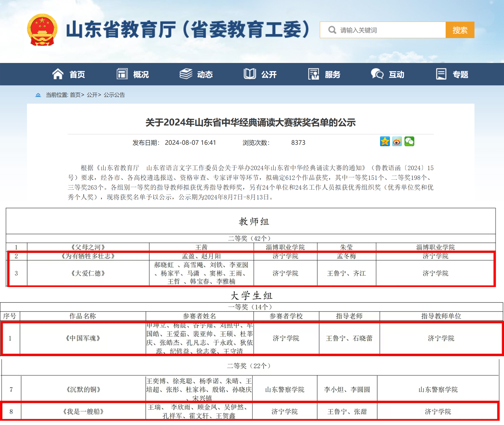Click the small breadcrumb home icon
The image size is (504, 425).
point(38,95)
